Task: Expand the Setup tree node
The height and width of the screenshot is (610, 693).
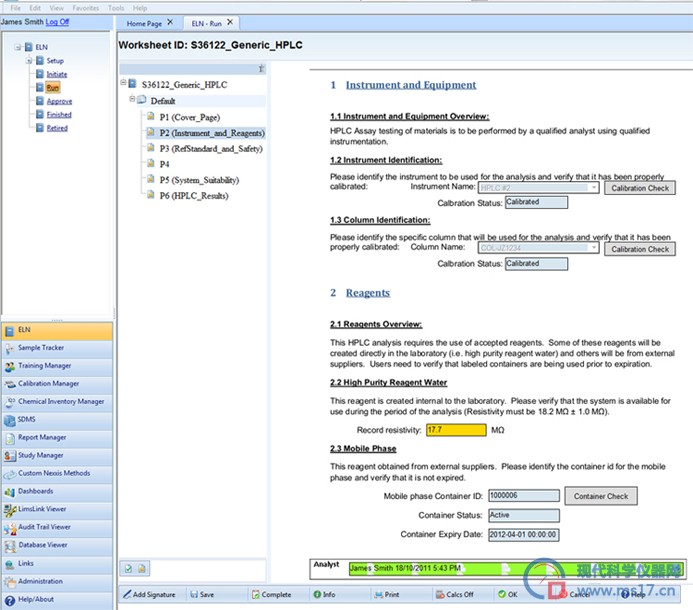Action: pos(28,61)
